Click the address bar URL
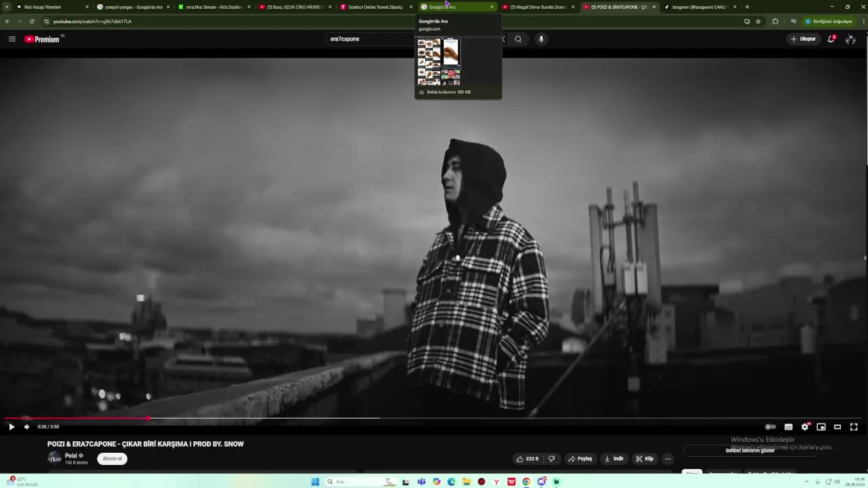The width and height of the screenshot is (868, 488). (x=92, y=21)
